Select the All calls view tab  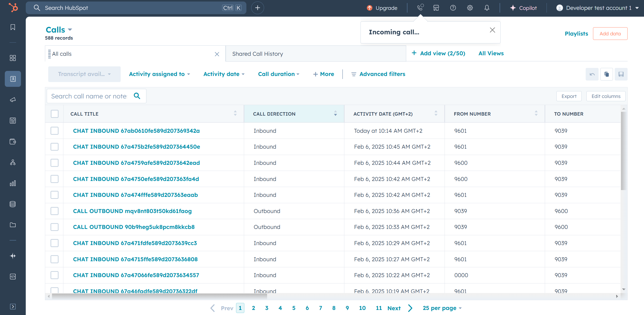point(62,54)
